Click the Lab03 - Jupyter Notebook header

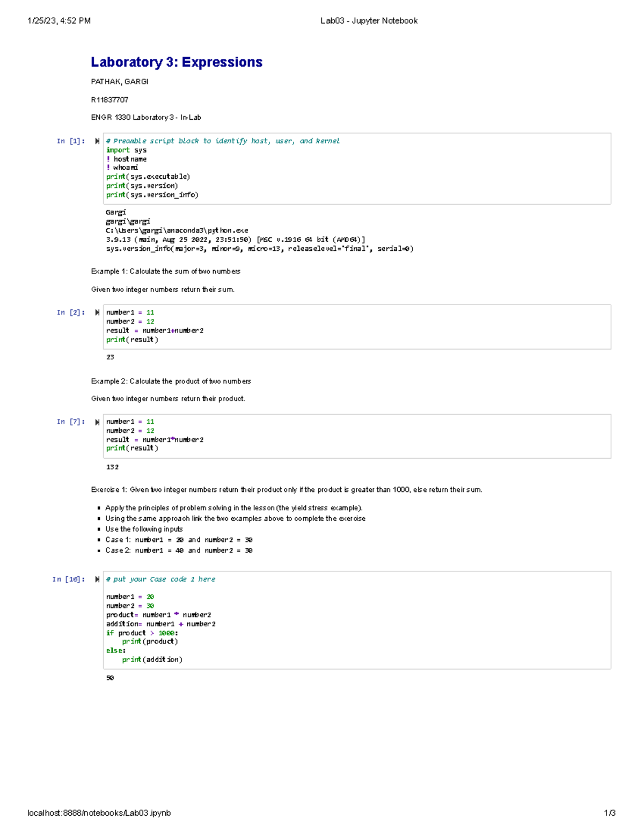369,21
